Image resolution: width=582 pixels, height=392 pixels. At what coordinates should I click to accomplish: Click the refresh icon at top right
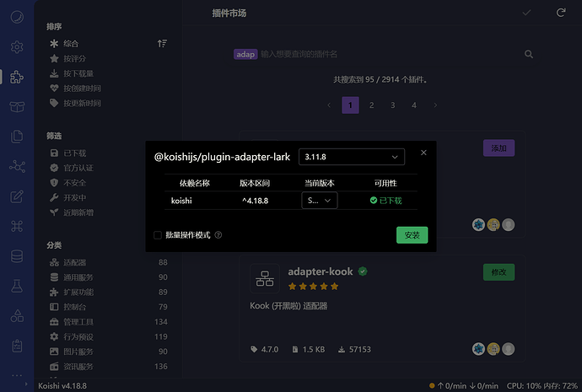tap(560, 13)
